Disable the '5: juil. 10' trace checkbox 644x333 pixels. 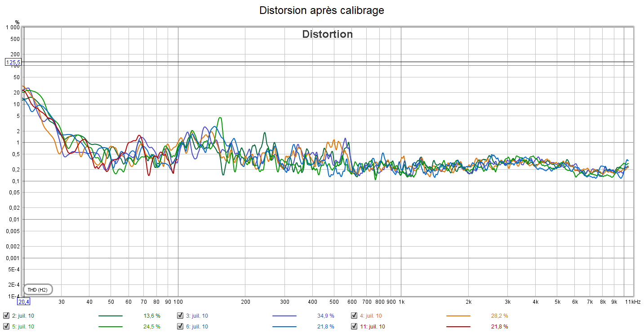[x=6, y=326]
